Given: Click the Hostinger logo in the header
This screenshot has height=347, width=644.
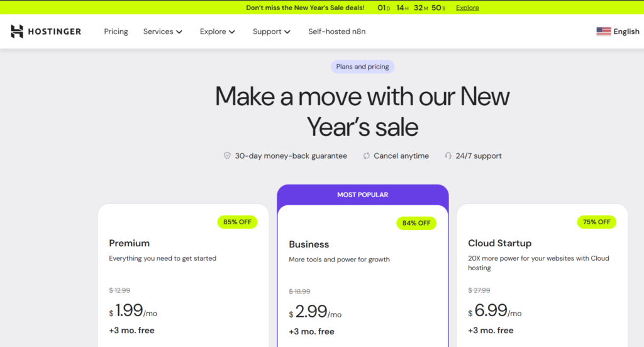Looking at the screenshot, I should pyautogui.click(x=46, y=31).
